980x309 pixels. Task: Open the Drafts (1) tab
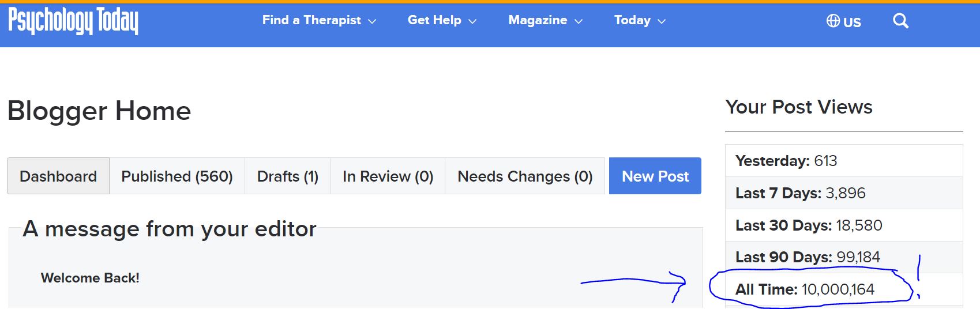pos(288,176)
